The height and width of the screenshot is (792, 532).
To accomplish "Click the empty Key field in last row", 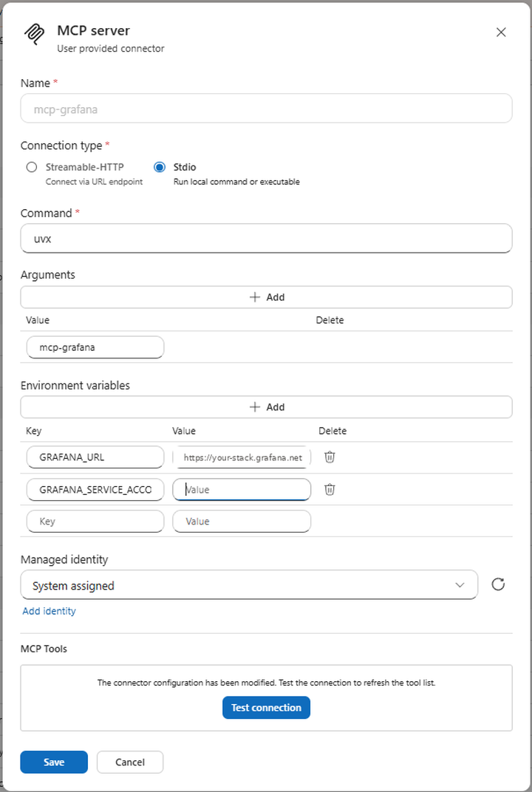I will coord(95,522).
